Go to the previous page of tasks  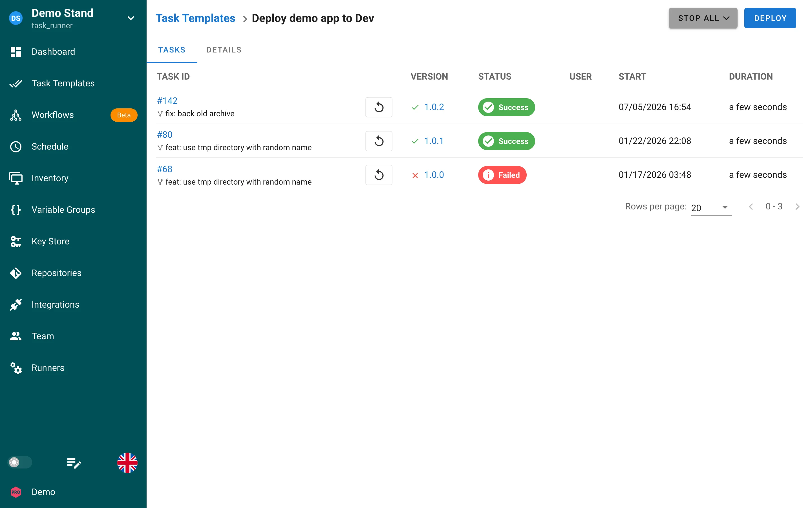pos(751,207)
